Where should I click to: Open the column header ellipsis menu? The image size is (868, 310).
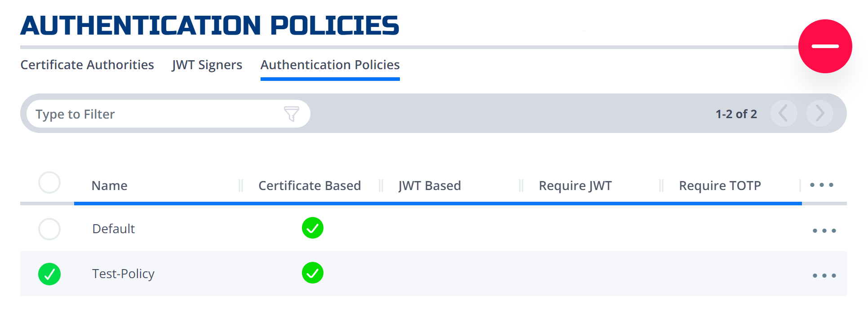click(x=822, y=185)
